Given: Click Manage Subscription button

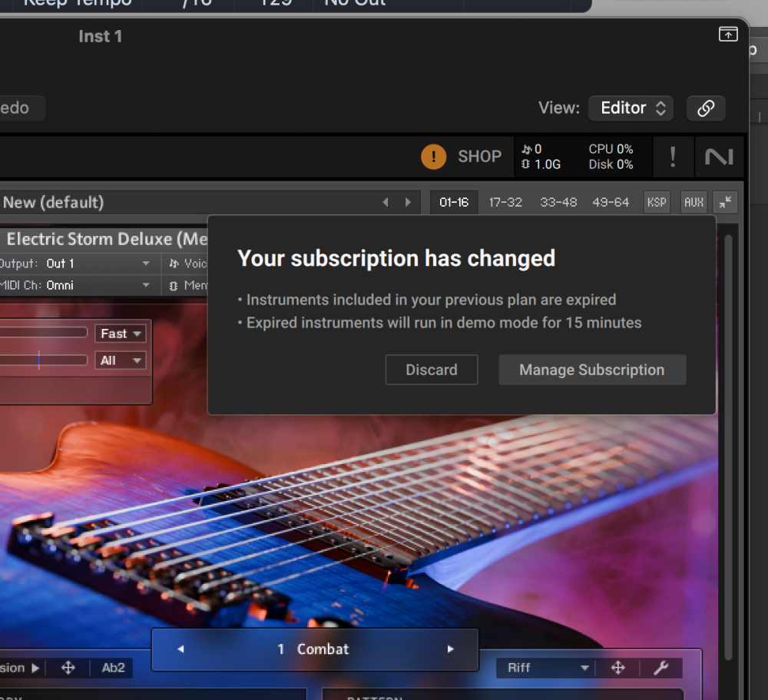Looking at the screenshot, I should coord(592,370).
